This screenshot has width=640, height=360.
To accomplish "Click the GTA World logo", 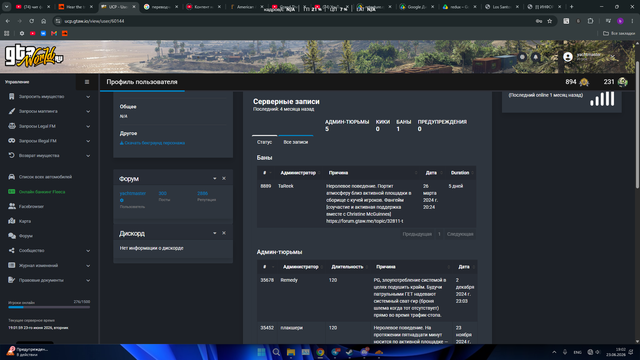I will coord(34,56).
